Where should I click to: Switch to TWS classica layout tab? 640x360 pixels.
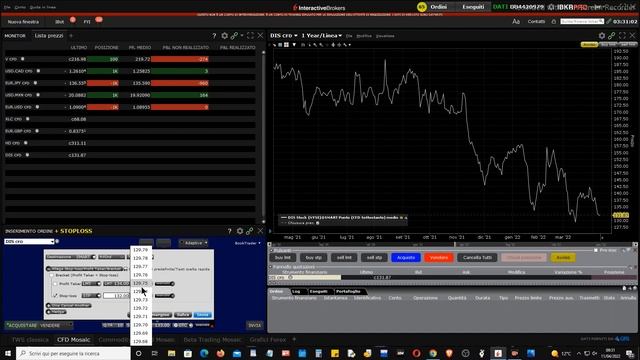30,340
